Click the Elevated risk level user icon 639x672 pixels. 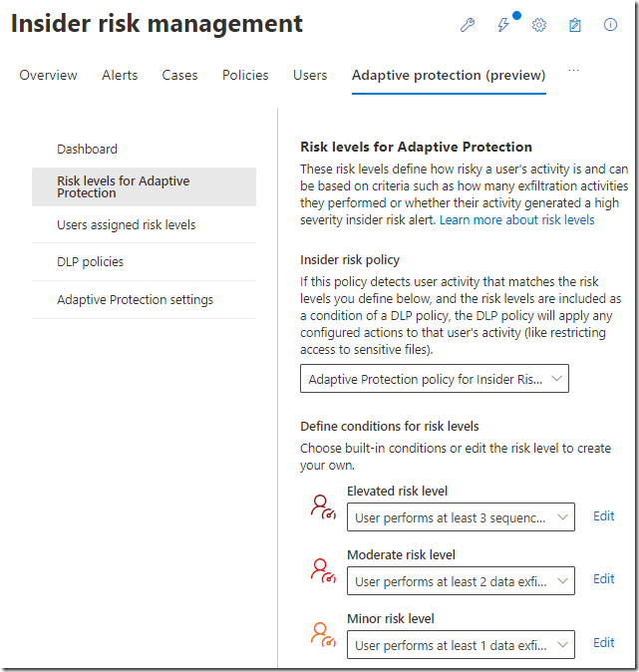(323, 508)
